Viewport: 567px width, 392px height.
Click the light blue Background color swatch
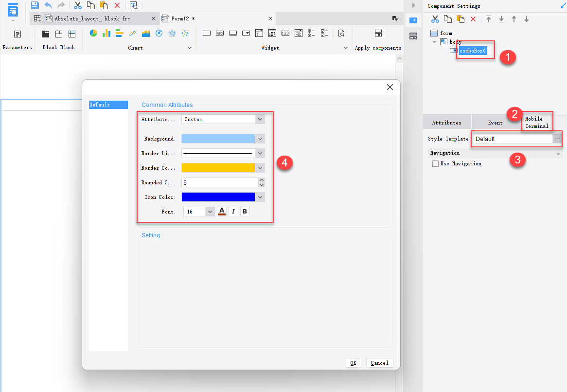pos(218,139)
